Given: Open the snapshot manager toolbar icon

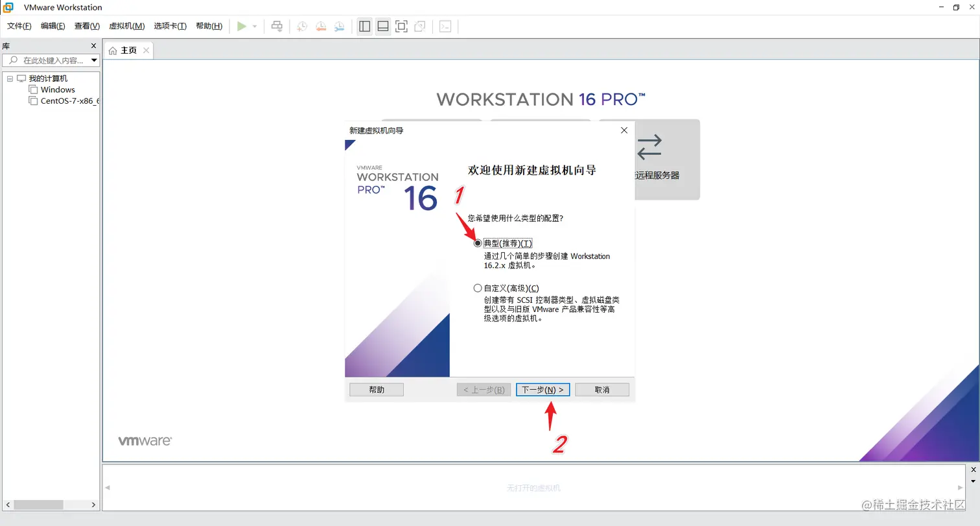Looking at the screenshot, I should tap(340, 27).
